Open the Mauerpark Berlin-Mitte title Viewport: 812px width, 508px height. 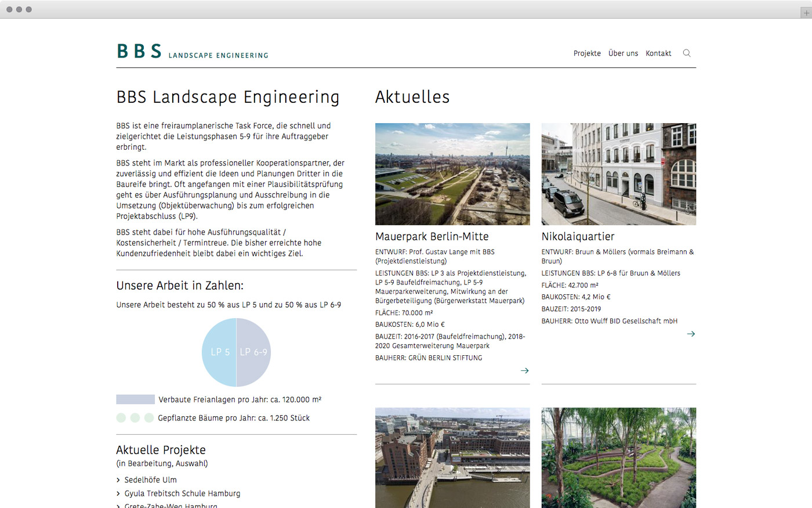pyautogui.click(x=432, y=236)
